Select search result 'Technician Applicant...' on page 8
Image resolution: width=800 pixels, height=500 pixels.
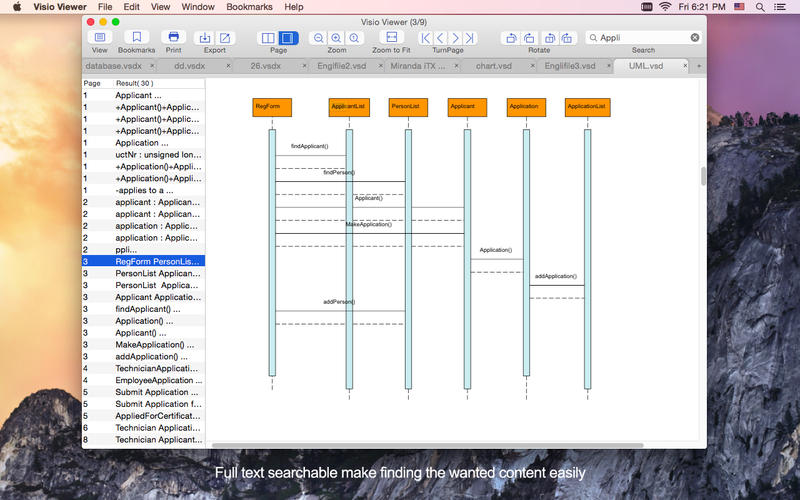click(x=143, y=439)
